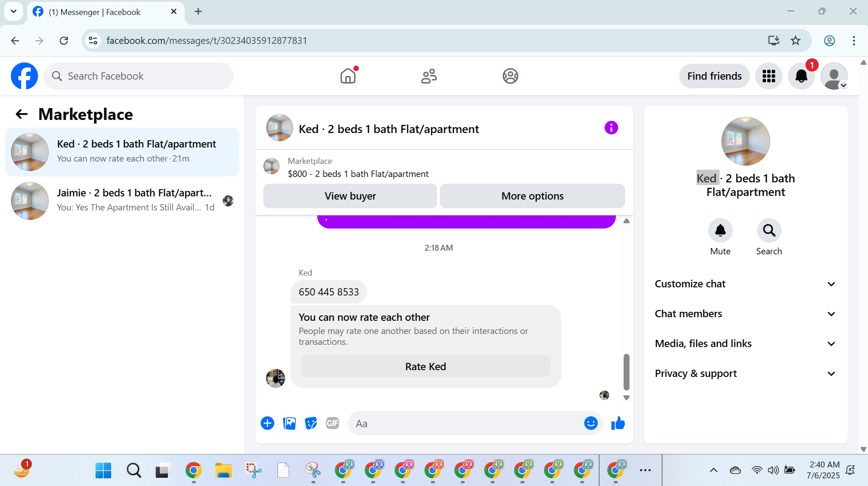
Task: Click the Search Facebook field
Action: (x=138, y=76)
